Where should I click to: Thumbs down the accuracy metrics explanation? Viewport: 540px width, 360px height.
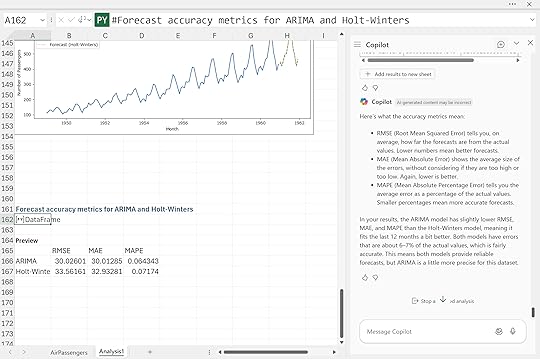point(375,277)
